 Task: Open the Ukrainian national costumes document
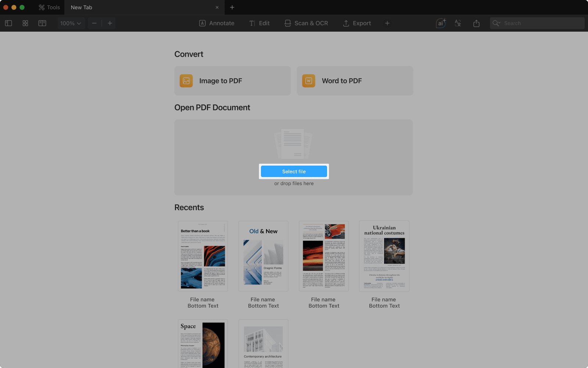tap(384, 256)
